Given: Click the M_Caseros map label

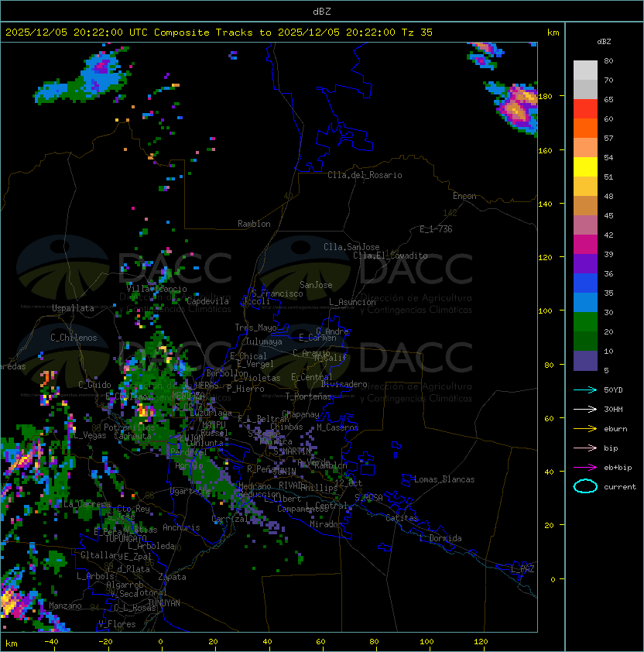Looking at the screenshot, I should coord(337,427).
